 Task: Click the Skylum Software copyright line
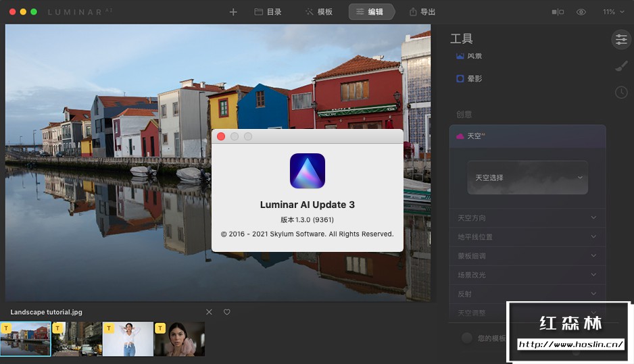coord(308,234)
